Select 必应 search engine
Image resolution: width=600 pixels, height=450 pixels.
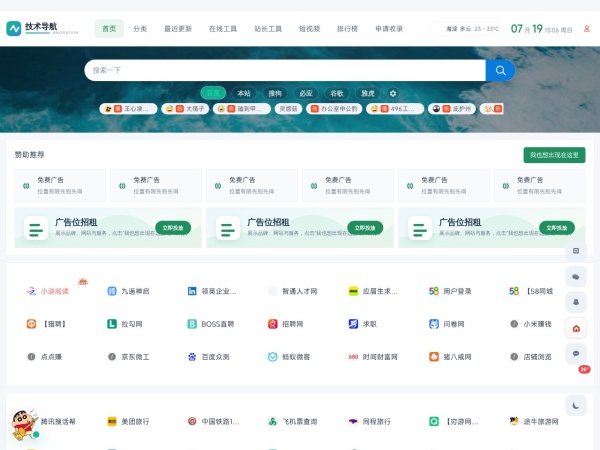[306, 93]
